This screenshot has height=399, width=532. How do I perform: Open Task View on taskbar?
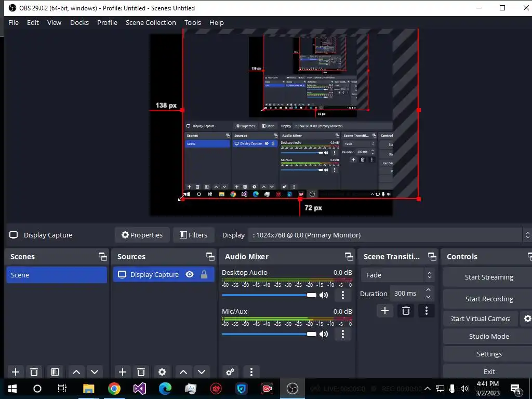[62, 389]
